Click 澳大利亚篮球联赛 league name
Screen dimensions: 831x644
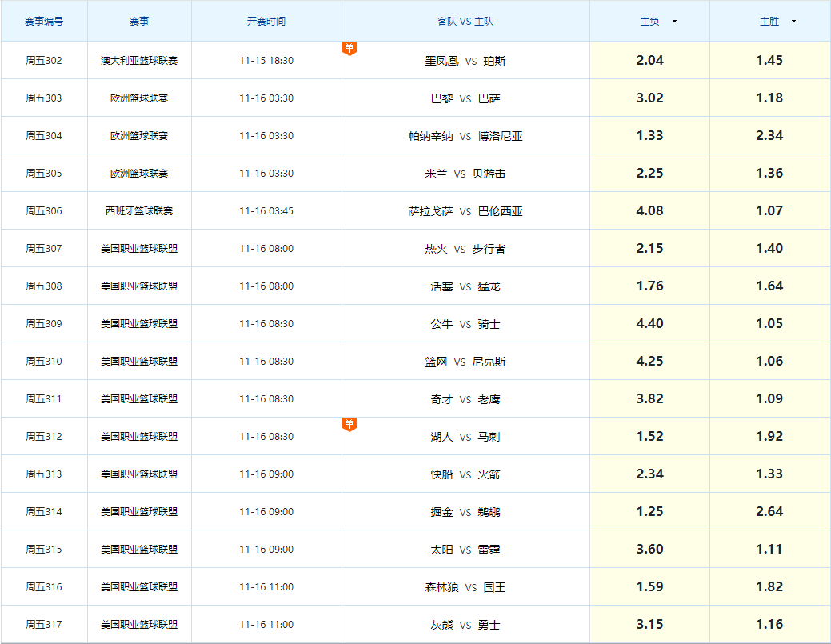point(139,61)
